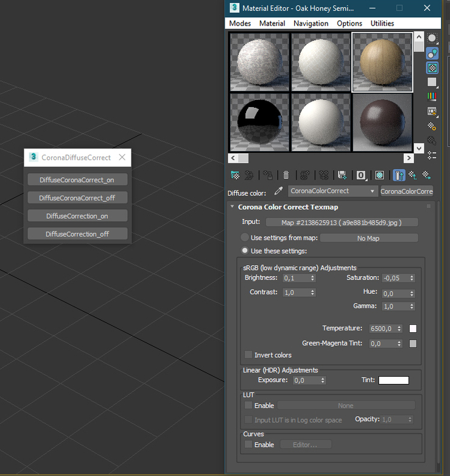Click Go Forward to Sibling icon
The height and width of the screenshot is (476, 450).
pyautogui.click(x=427, y=175)
